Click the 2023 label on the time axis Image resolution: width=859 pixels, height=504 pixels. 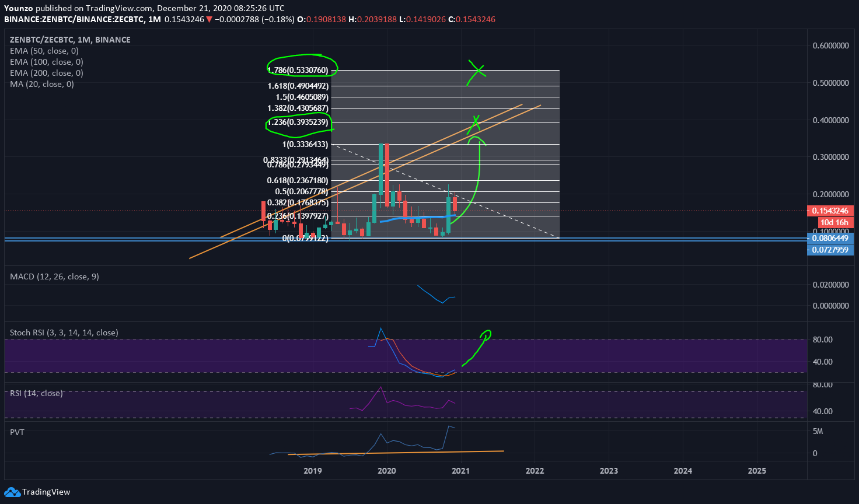pyautogui.click(x=609, y=471)
